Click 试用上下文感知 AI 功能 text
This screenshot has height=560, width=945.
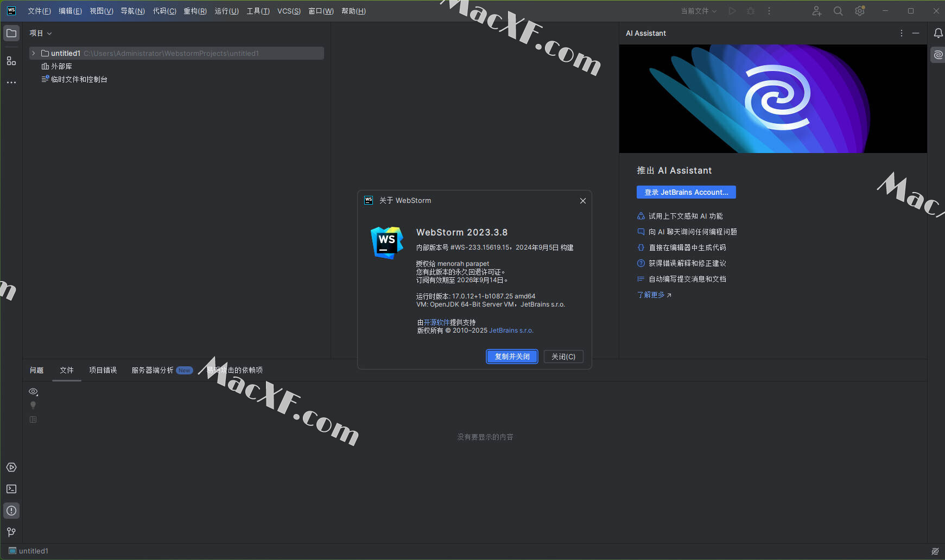point(686,216)
